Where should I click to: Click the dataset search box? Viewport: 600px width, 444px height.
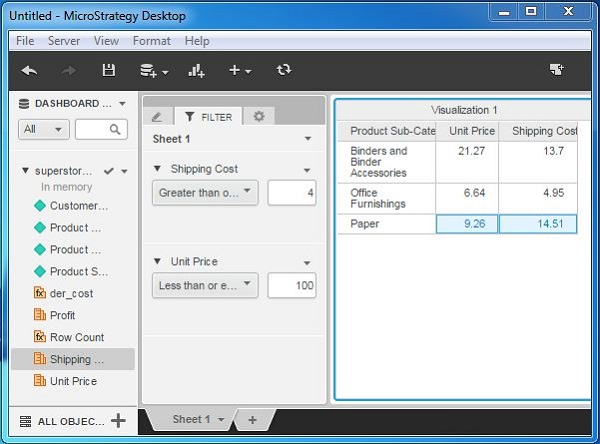[101, 130]
